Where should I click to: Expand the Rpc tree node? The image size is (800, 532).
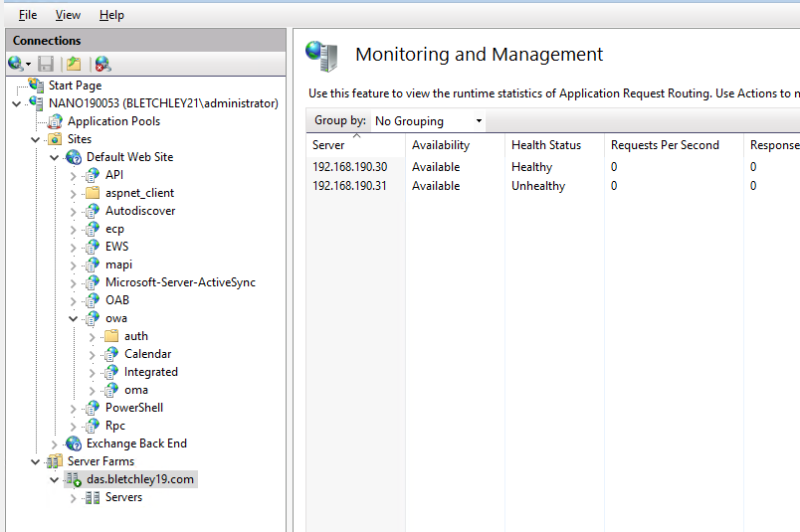tap(73, 427)
